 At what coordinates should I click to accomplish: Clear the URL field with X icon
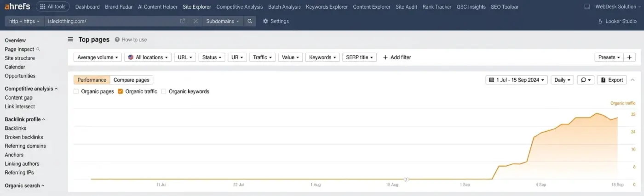click(x=195, y=21)
